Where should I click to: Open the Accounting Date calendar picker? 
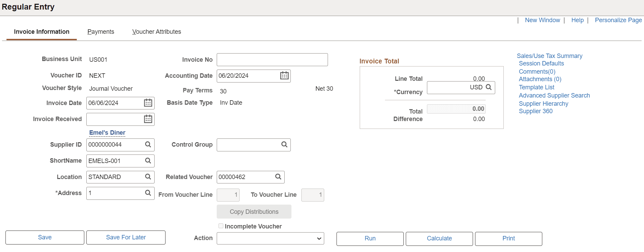[284, 76]
